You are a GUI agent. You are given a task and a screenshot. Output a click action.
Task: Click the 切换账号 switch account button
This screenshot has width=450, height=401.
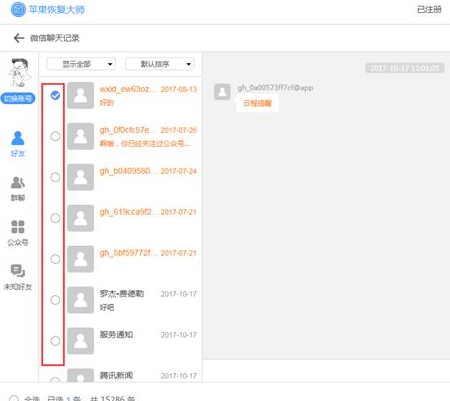[18, 99]
